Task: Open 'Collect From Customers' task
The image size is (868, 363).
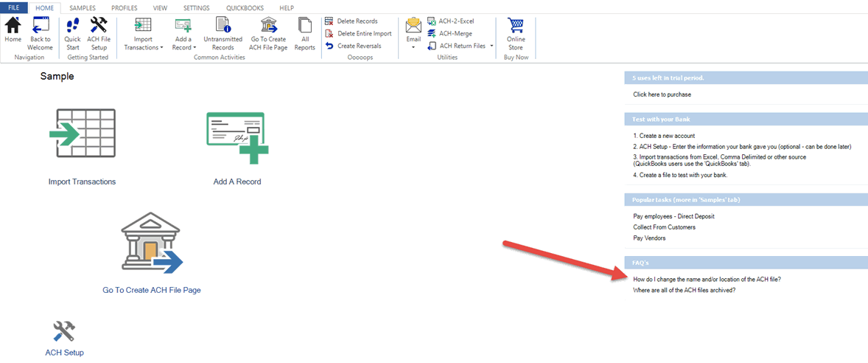Action: point(665,227)
